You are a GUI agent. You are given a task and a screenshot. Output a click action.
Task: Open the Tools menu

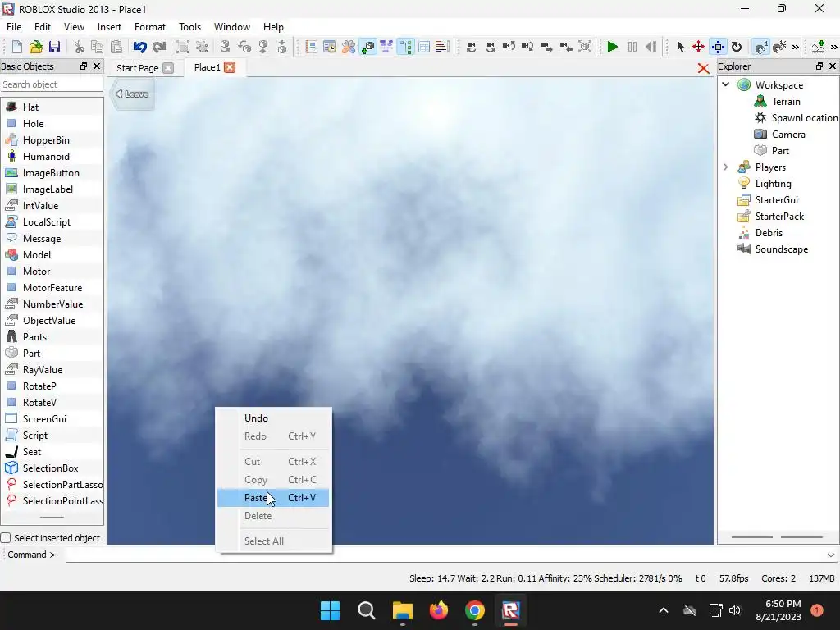(189, 27)
